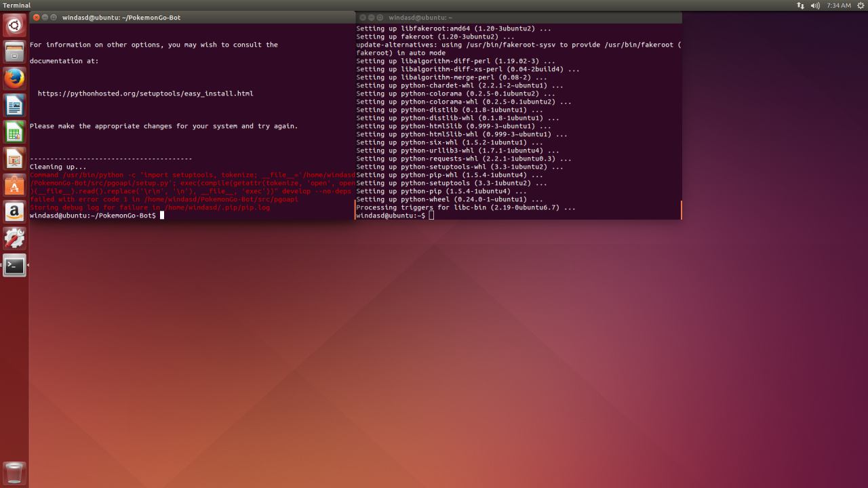Close the windasd@ubuntu: ~ terminal window
Viewport: 868px width, 488px height.
pos(363,18)
